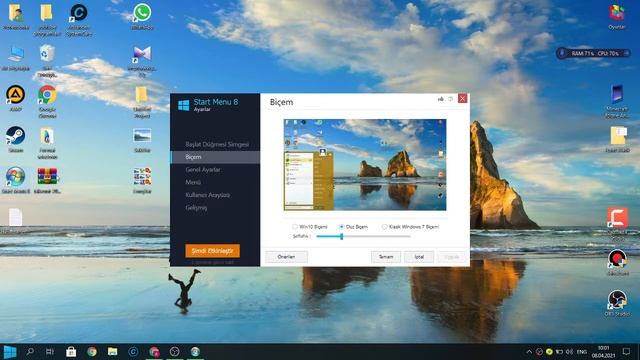Open the WhatsApp desktop shortcut

[x=142, y=16]
